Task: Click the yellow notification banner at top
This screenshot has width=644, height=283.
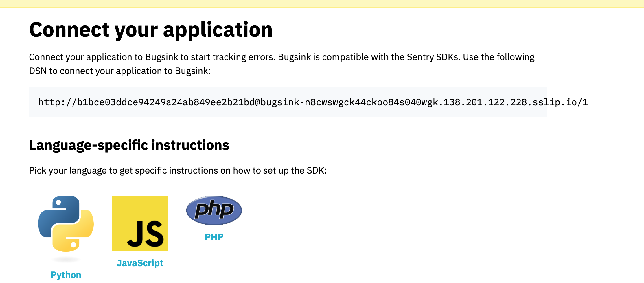Action: (322, 4)
